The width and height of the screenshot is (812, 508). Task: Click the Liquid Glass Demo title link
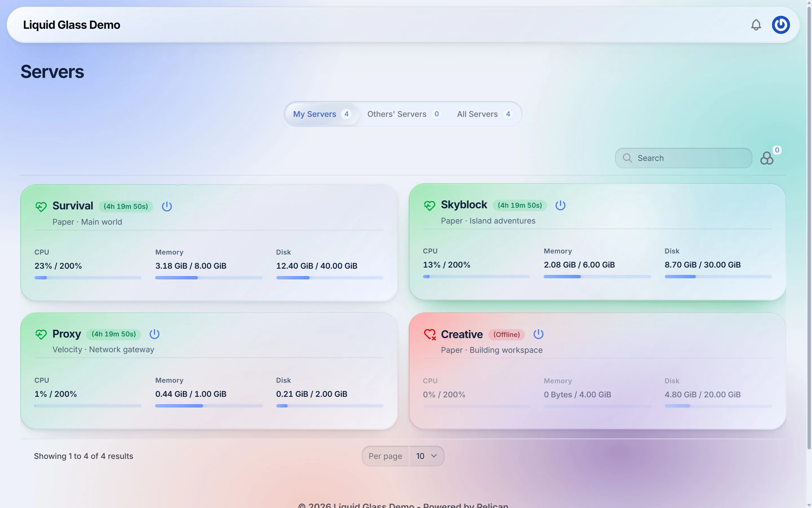[71, 25]
